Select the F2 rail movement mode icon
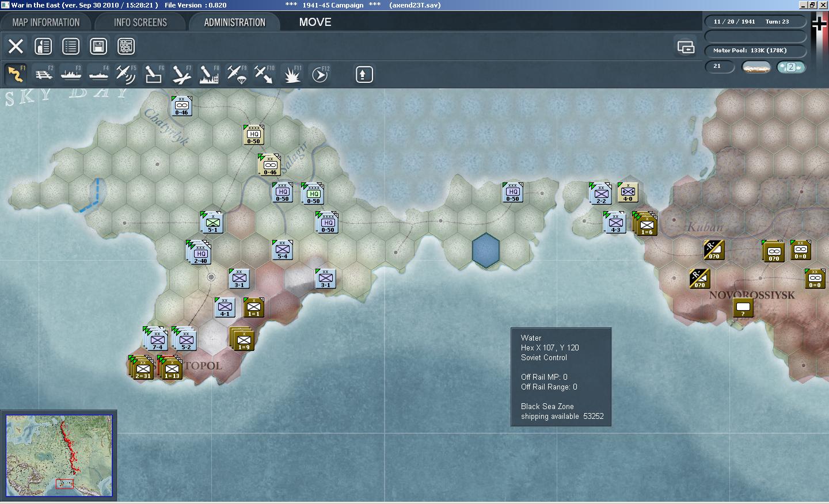 click(x=43, y=74)
